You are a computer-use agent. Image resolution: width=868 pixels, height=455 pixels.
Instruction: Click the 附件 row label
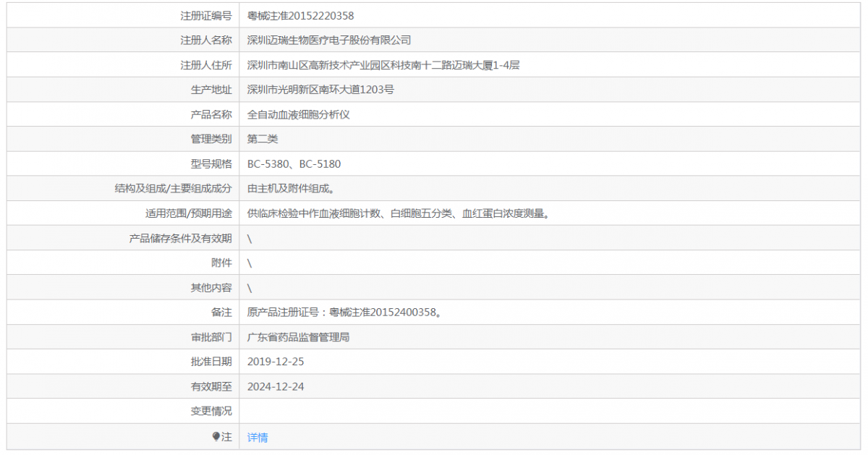click(221, 263)
